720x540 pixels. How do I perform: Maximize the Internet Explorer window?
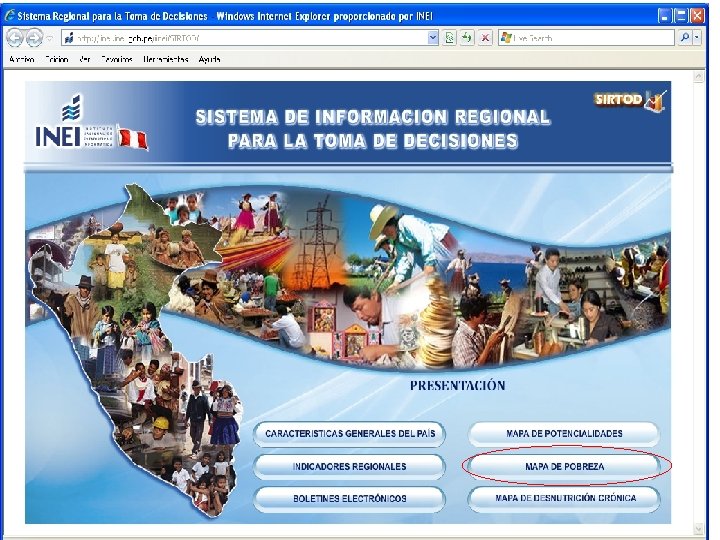pyautogui.click(x=681, y=16)
